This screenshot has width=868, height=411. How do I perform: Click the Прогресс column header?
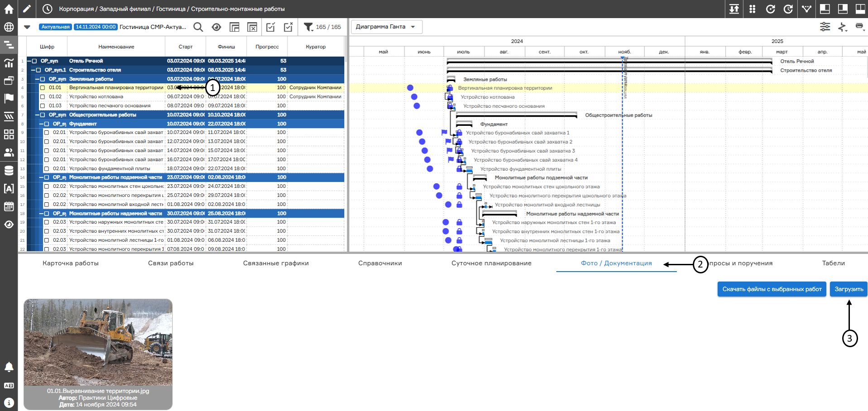(x=267, y=47)
